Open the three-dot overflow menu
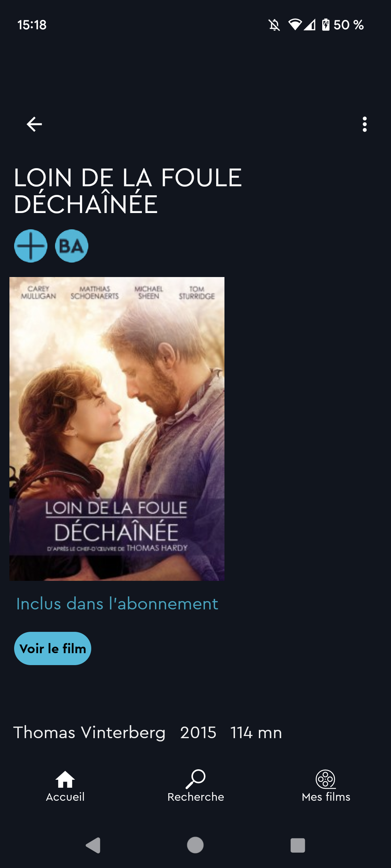The image size is (391, 868). pyautogui.click(x=365, y=124)
